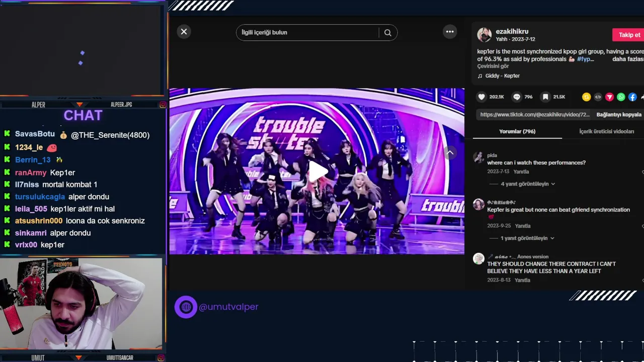The width and height of the screenshot is (644, 362).
Task: Go to previous video with up chevron
Action: pos(450,153)
